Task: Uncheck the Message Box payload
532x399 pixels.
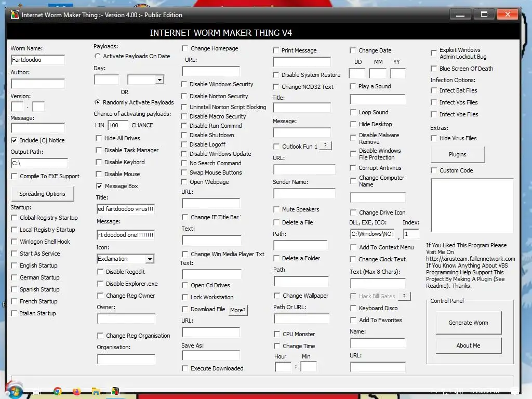Action: [99, 186]
